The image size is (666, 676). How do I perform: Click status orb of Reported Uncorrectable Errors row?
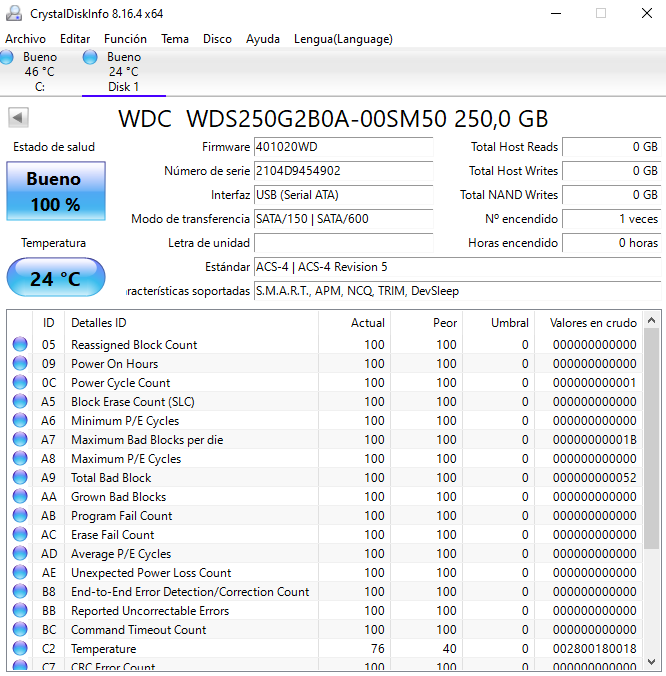[x=20, y=610]
